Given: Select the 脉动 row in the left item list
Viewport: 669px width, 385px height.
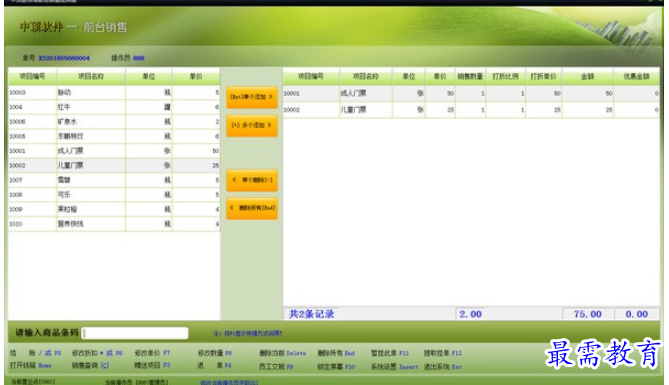Looking at the screenshot, I should point(114,92).
